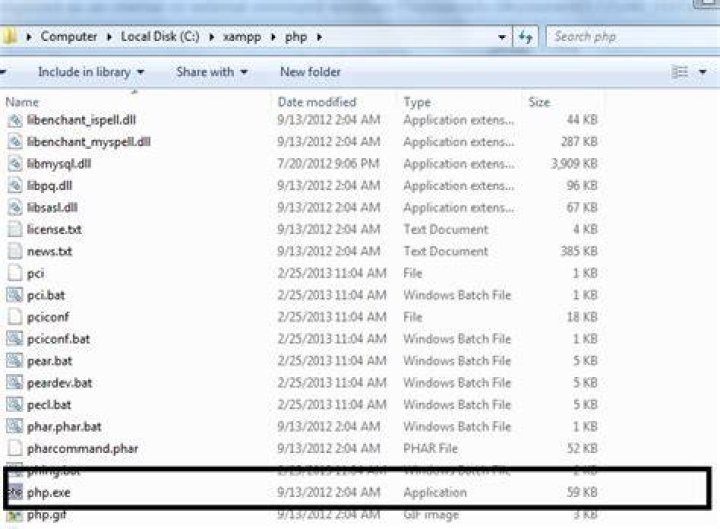Image resolution: width=720 pixels, height=529 pixels.
Task: Select the file named pciconf.bat
Action: point(58,339)
